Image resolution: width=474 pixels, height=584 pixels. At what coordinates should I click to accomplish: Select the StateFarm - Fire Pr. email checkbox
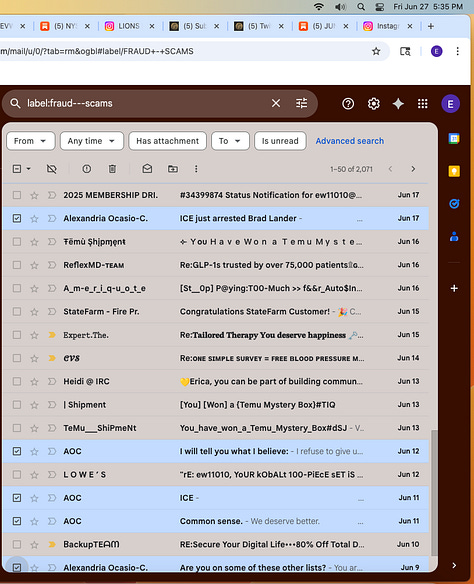click(x=17, y=311)
